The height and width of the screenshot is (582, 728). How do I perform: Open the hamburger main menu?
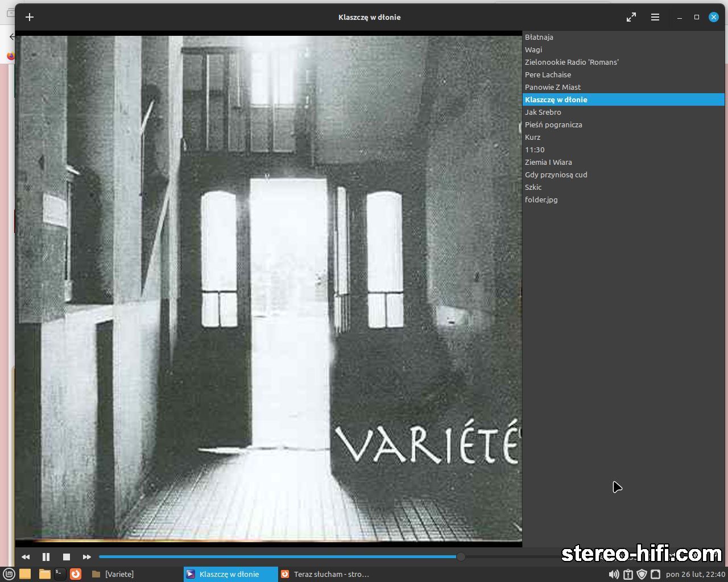pyautogui.click(x=655, y=17)
